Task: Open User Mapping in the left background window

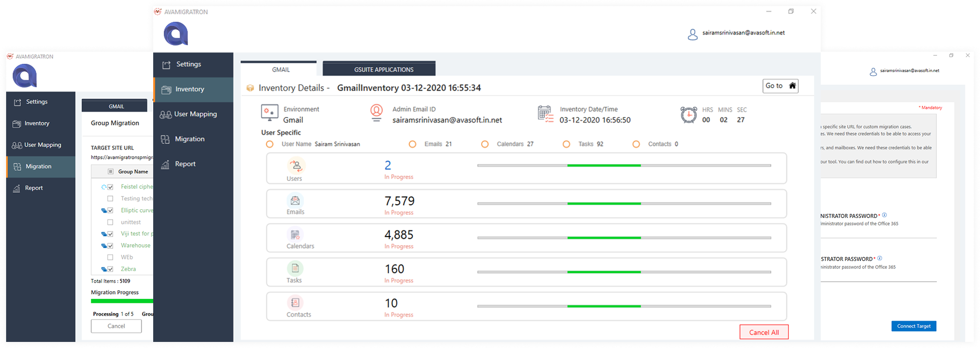Action: pyautogui.click(x=41, y=145)
